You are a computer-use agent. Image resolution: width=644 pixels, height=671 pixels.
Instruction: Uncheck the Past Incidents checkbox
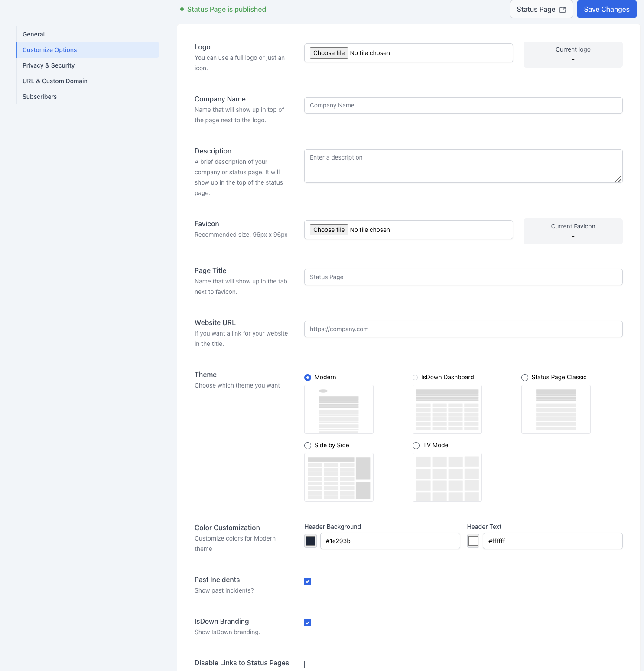(x=308, y=581)
